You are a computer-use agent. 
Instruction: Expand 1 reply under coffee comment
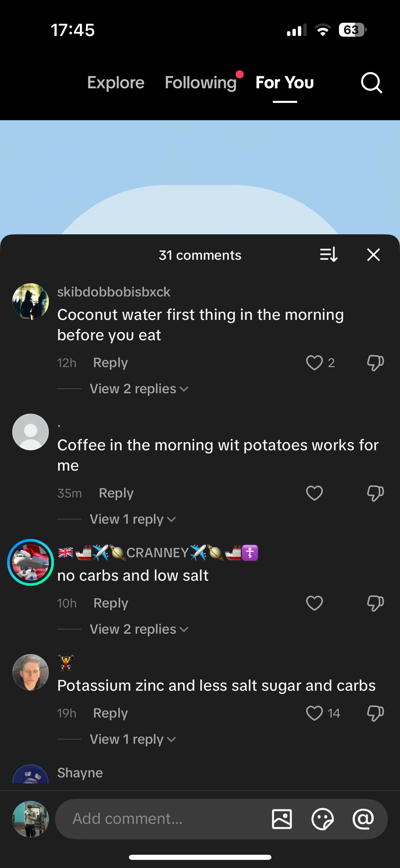point(133,519)
